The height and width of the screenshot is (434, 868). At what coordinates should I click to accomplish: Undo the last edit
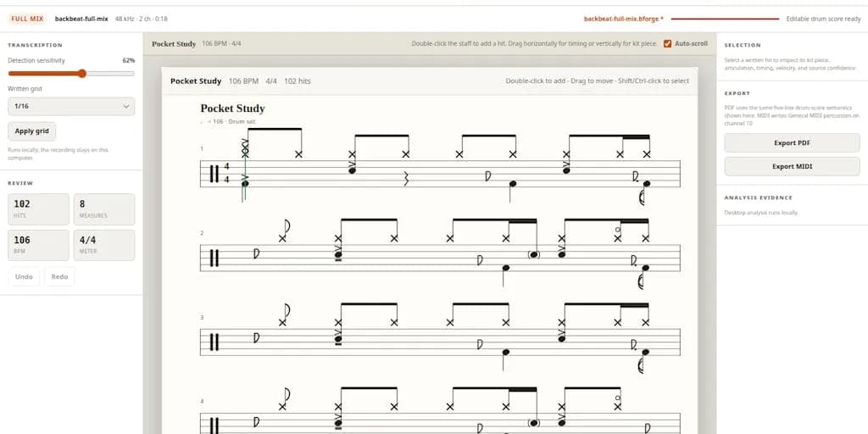24,277
